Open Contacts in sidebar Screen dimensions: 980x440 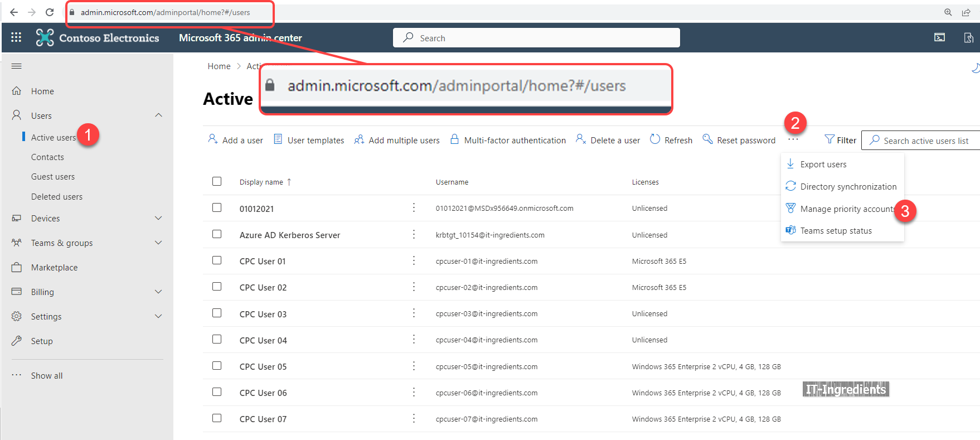pyautogui.click(x=47, y=157)
